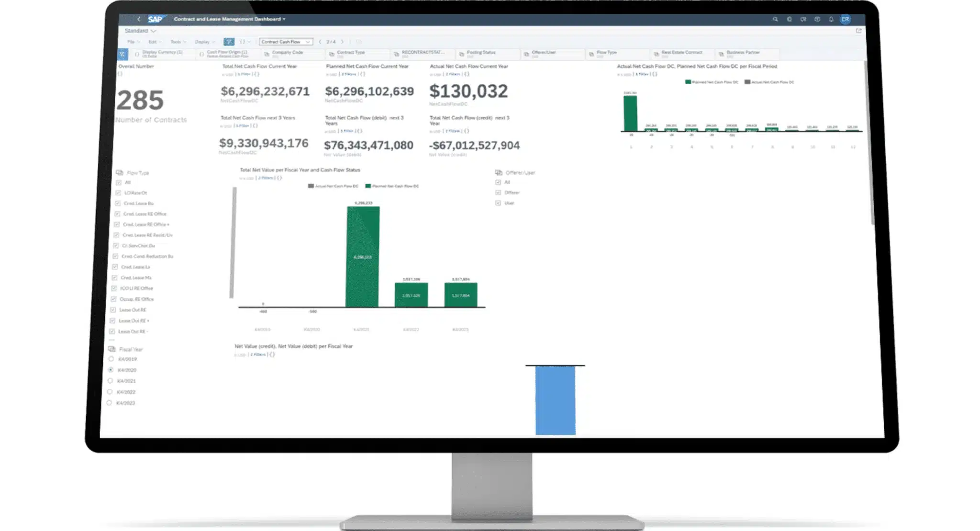980x531 pixels.
Task: Open the Contract Type filter field
Action: coord(357,54)
